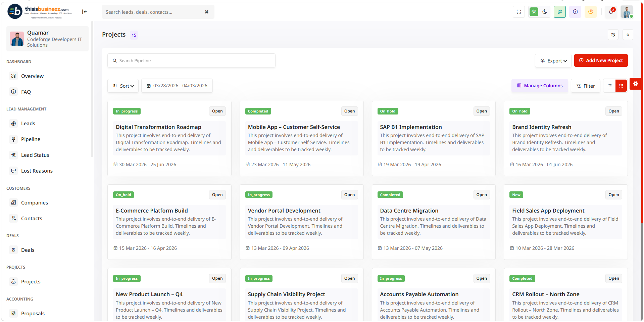The image size is (644, 322).
Task: Open Deals in sidebar
Action: (x=28, y=250)
